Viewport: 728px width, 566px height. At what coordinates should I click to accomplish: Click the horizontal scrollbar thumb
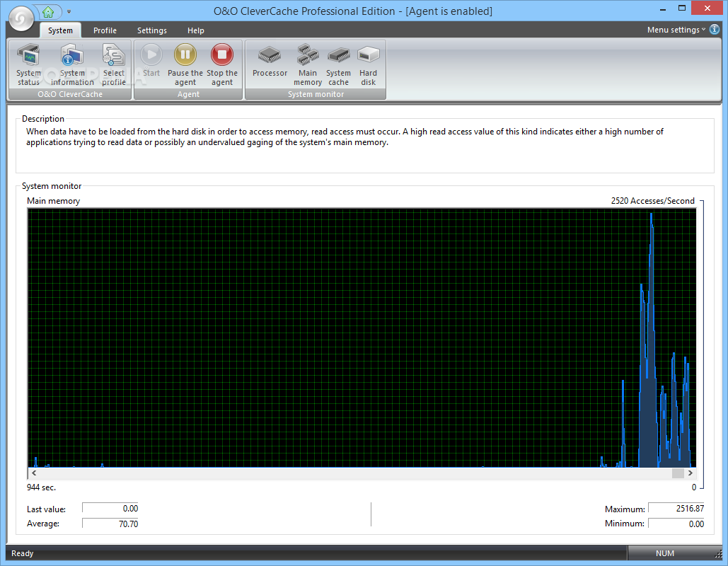pos(678,473)
